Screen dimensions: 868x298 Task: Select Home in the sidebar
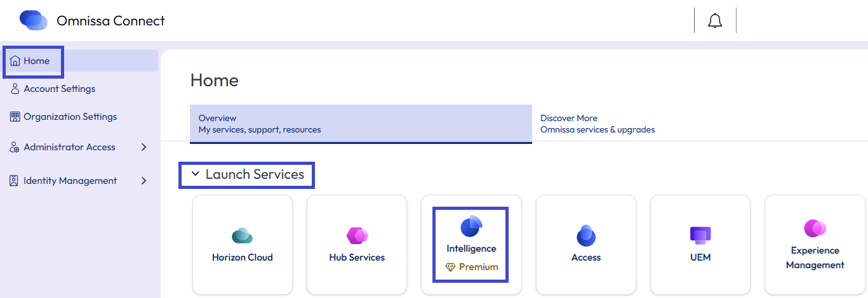coord(79,61)
